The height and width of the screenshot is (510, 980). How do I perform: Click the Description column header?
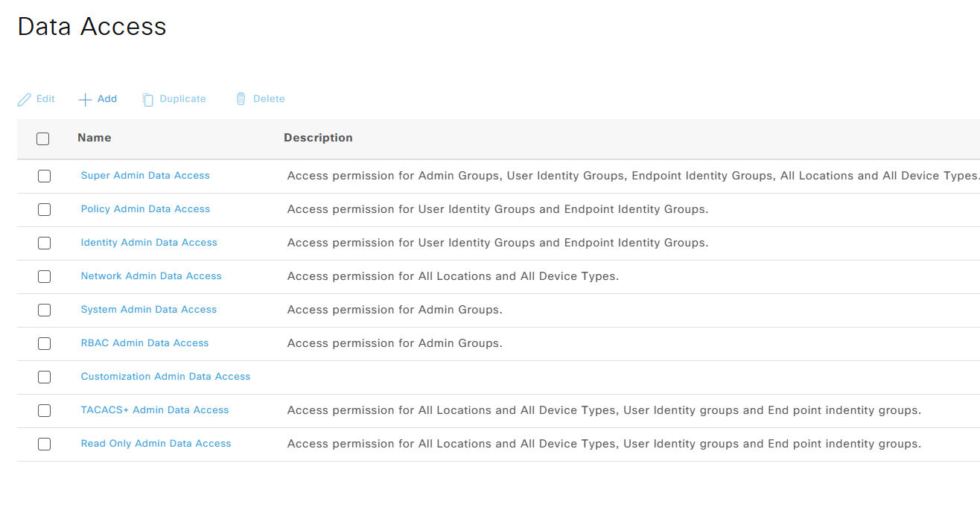[318, 138]
